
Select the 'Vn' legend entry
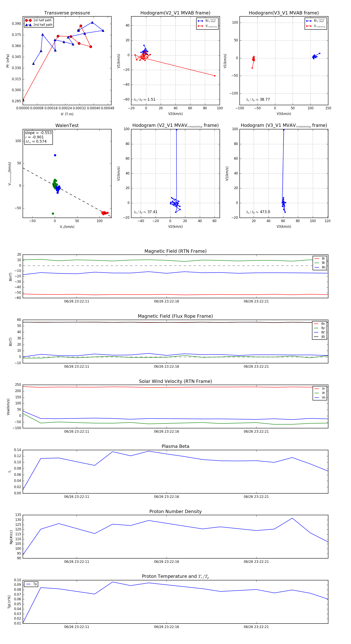click(x=320, y=398)
